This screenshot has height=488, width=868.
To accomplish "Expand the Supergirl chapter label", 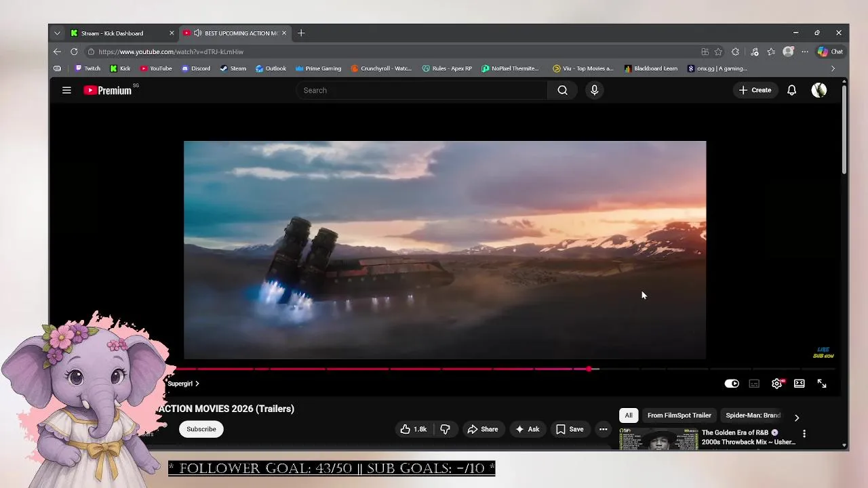I will click(183, 384).
